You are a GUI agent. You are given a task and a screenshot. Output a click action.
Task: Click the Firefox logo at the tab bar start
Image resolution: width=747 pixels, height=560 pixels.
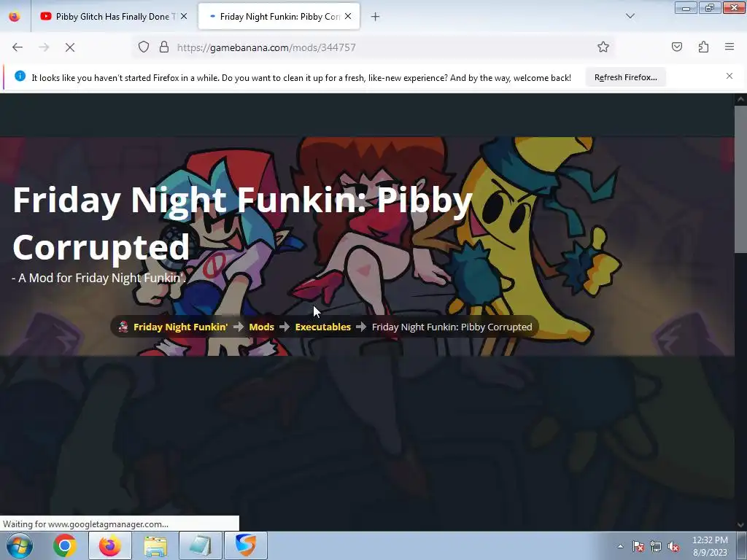click(x=15, y=17)
